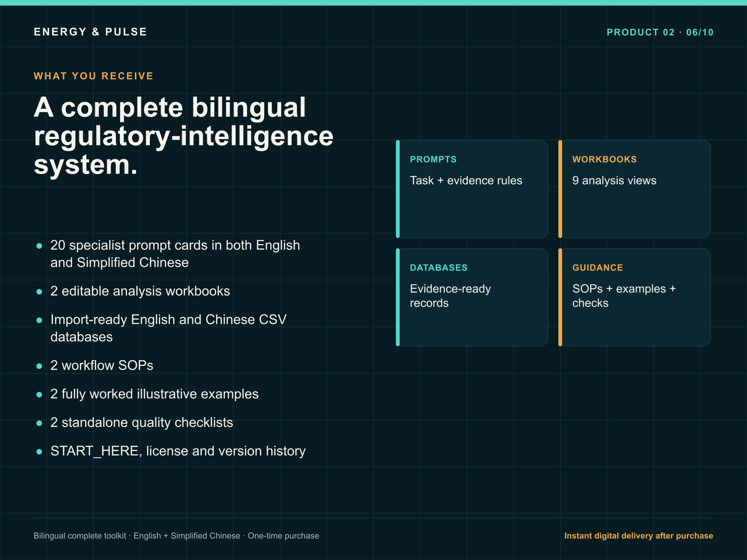Select the 9 analysis views text

[614, 181]
